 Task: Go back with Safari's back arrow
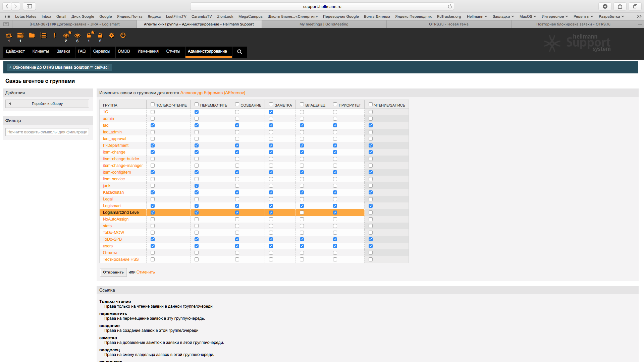point(7,6)
